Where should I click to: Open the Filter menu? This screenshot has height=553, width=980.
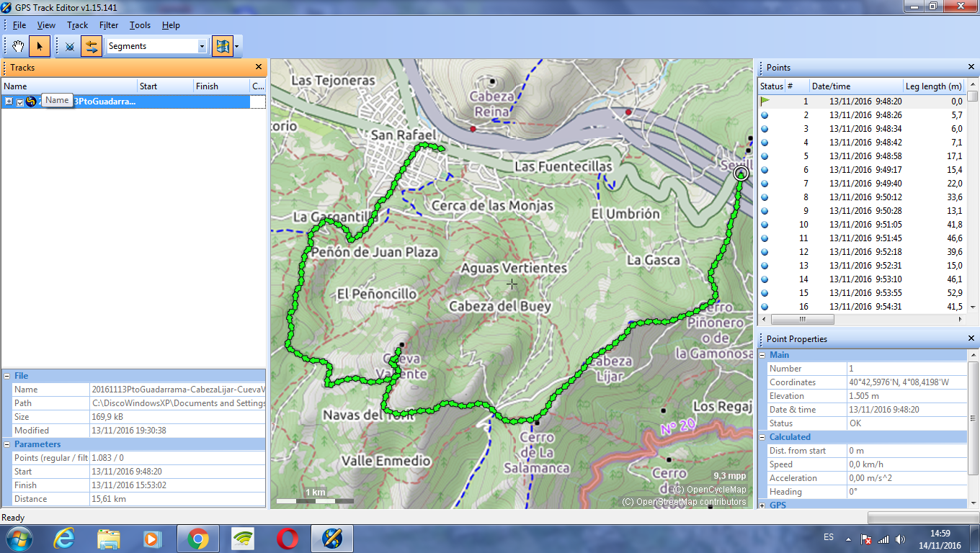coord(109,25)
